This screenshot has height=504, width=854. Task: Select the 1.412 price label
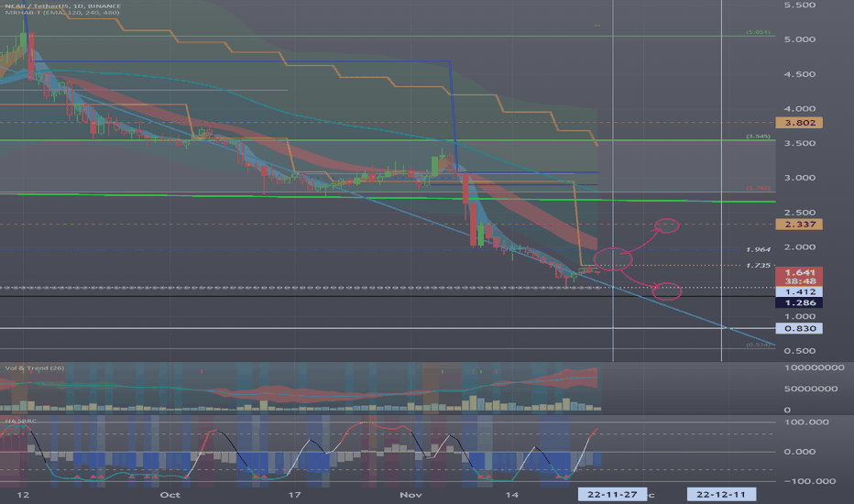tap(799, 292)
